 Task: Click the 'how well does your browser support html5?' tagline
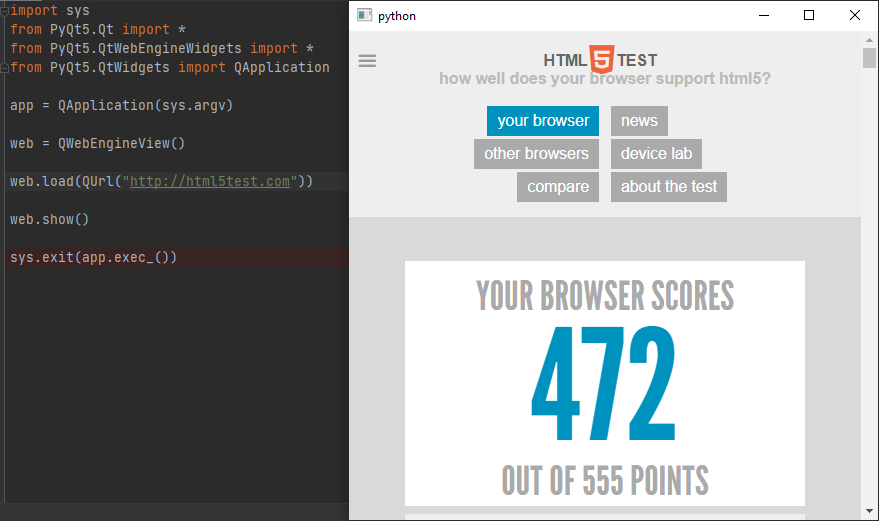tap(605, 79)
